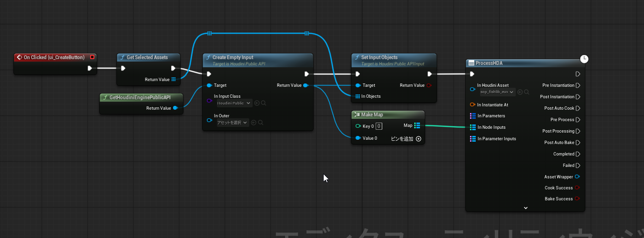Click Target pin on Create Empty Input

pyautogui.click(x=210, y=85)
